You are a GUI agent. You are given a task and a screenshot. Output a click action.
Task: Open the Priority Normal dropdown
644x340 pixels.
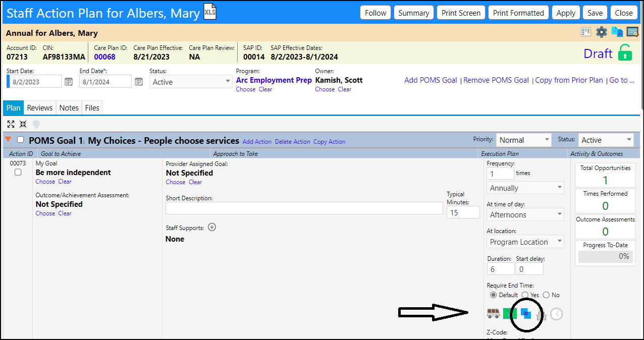coord(524,140)
